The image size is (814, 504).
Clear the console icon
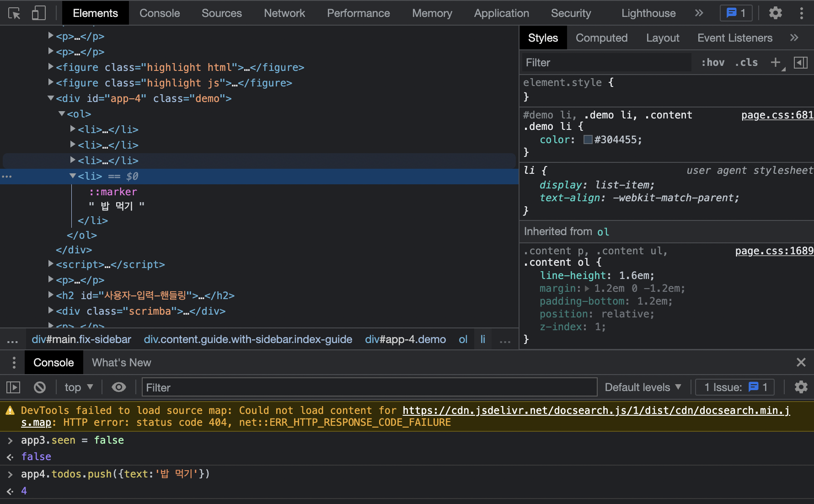[x=40, y=387]
